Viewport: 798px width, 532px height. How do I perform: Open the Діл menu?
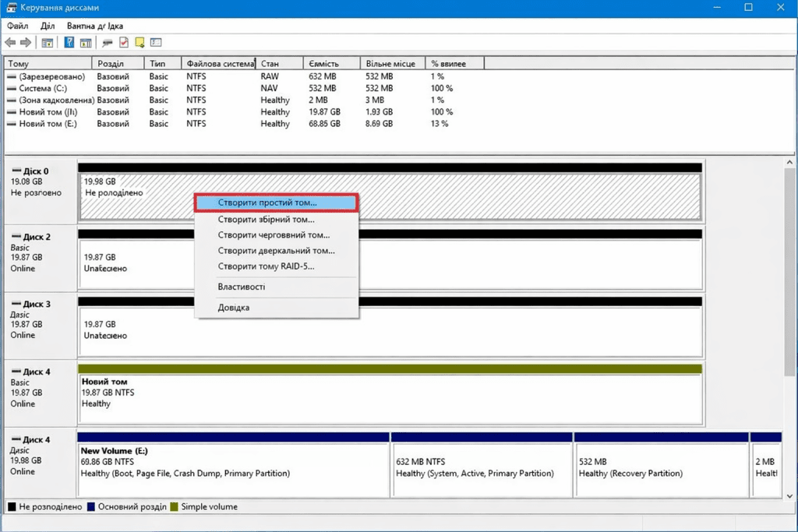pyautogui.click(x=48, y=26)
